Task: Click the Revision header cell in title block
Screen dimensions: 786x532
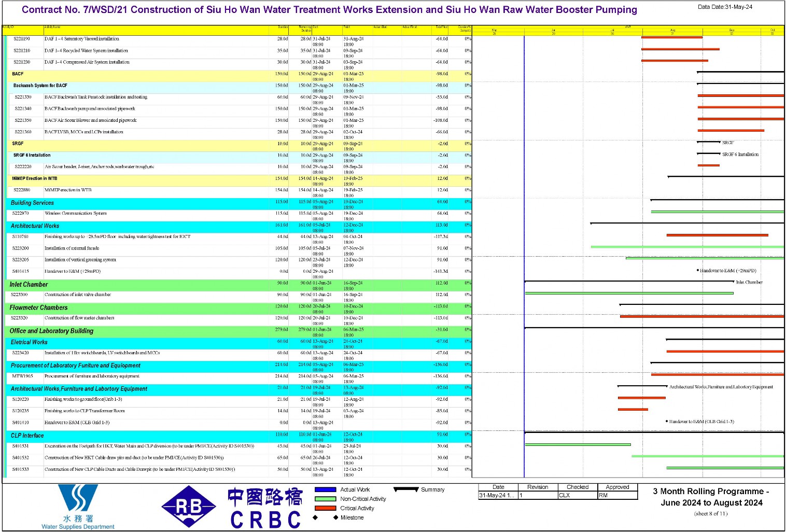Action: [x=538, y=487]
